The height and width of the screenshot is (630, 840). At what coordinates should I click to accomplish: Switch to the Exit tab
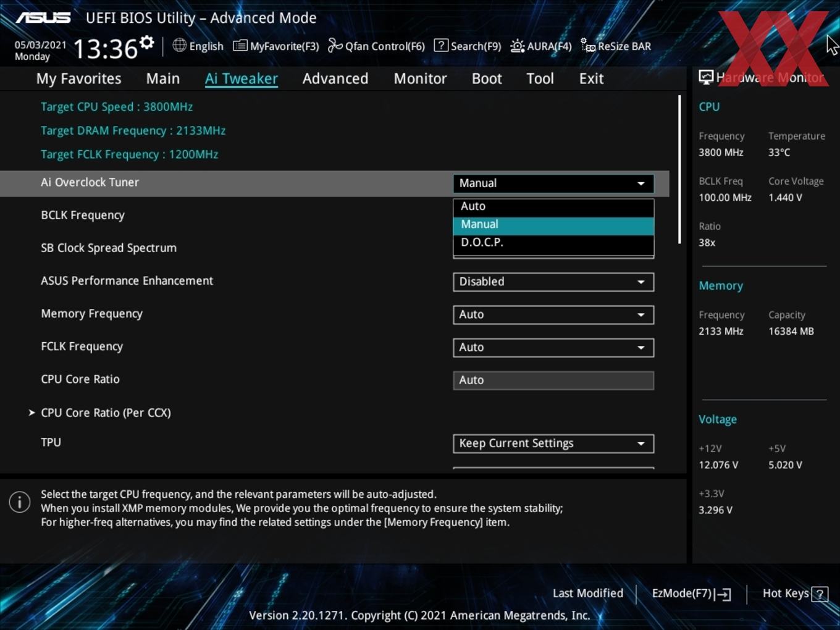(x=591, y=78)
